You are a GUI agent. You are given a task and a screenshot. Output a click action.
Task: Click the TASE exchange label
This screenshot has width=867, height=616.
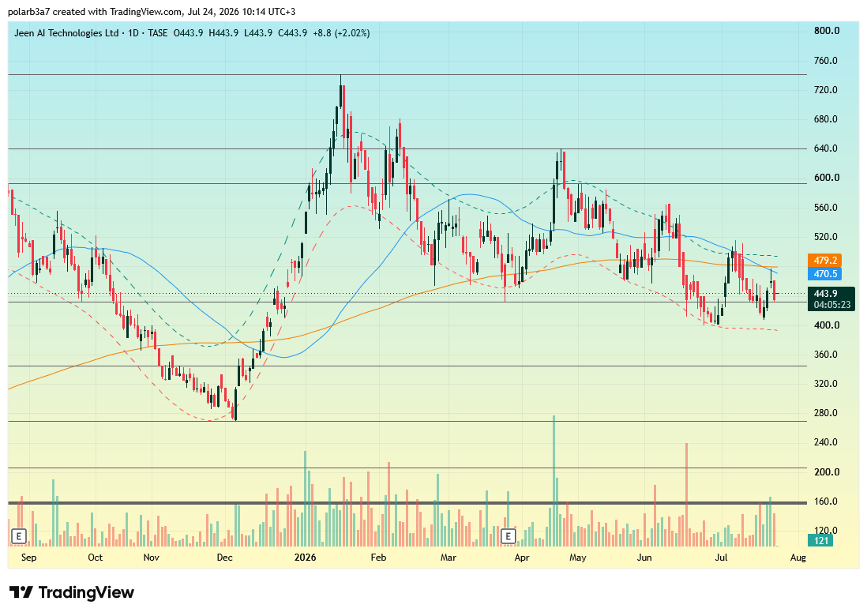pos(158,33)
